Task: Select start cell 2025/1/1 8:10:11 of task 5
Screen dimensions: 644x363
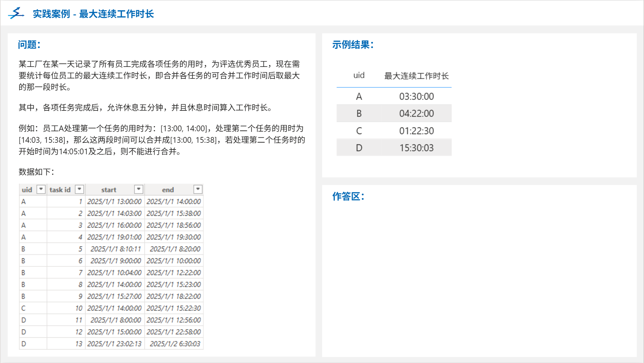Action: pyautogui.click(x=116, y=249)
